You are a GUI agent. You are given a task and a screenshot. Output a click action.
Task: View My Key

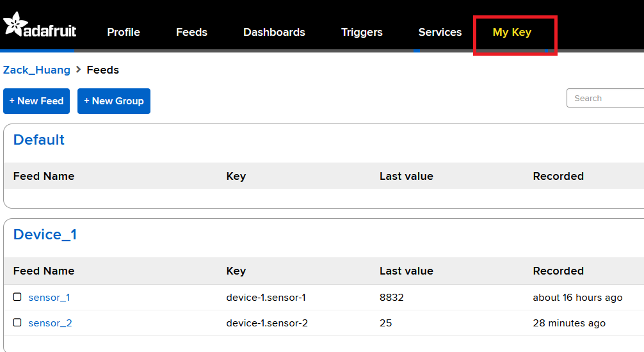tap(511, 32)
